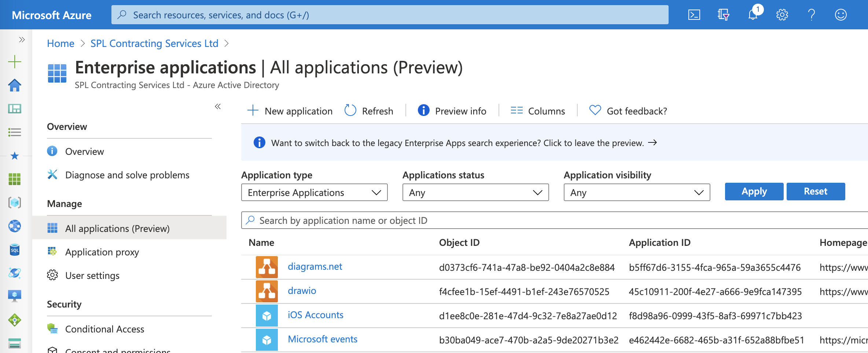Click Microsoft Azure logo text
868x353 pixels.
click(52, 15)
